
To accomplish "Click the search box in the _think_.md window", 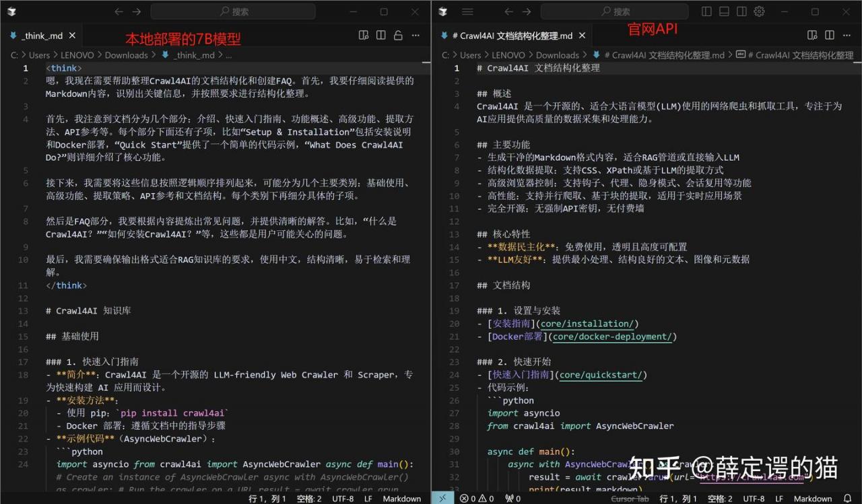I will [x=233, y=11].
